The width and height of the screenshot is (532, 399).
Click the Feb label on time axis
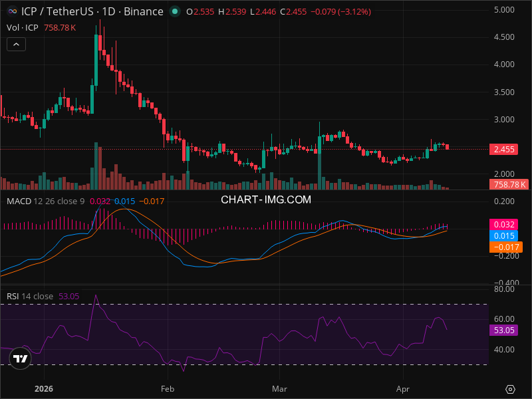(168, 389)
